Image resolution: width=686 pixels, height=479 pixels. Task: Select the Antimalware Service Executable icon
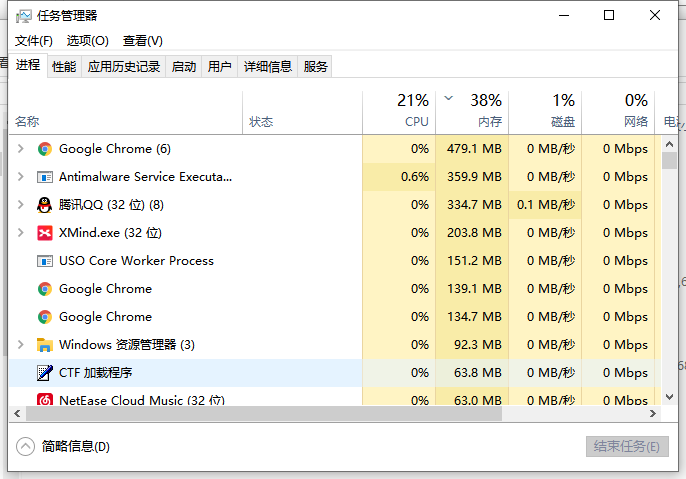(45, 177)
